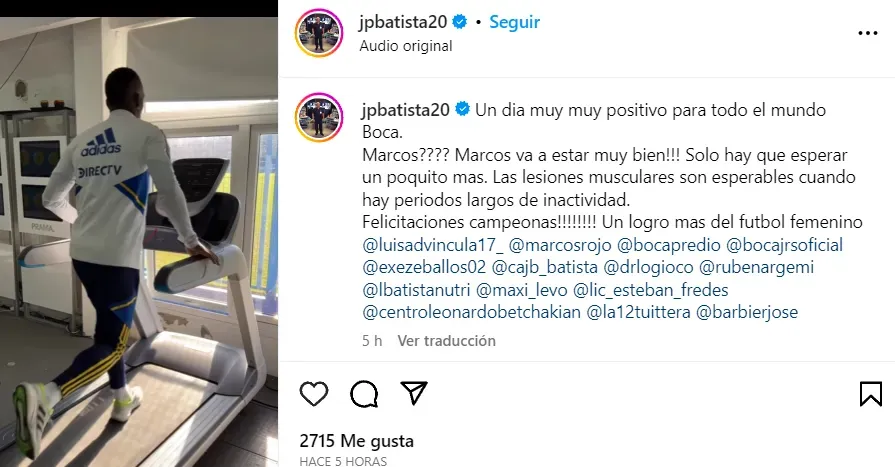Visit the @exezeballos02 profile mention
Screen dimensions: 895x467
pos(424,267)
